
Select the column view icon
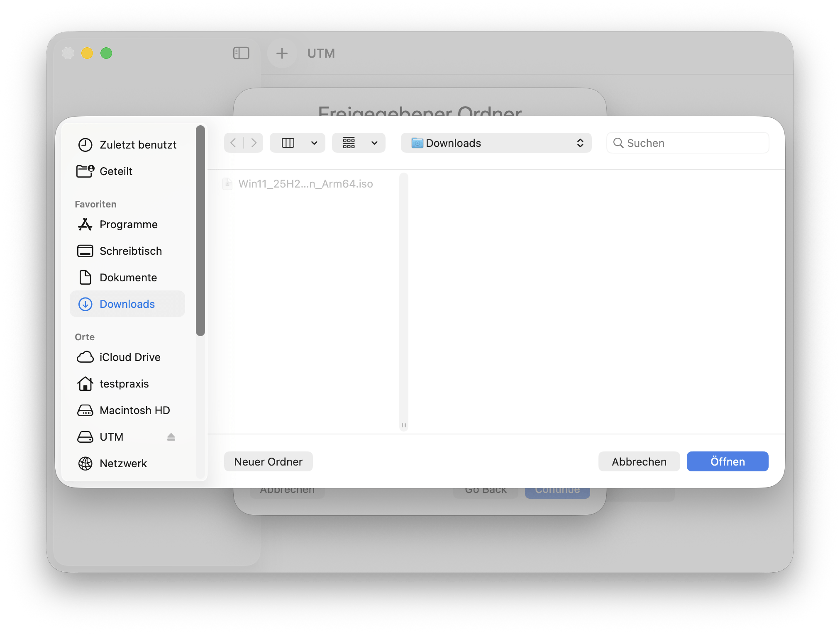(288, 143)
